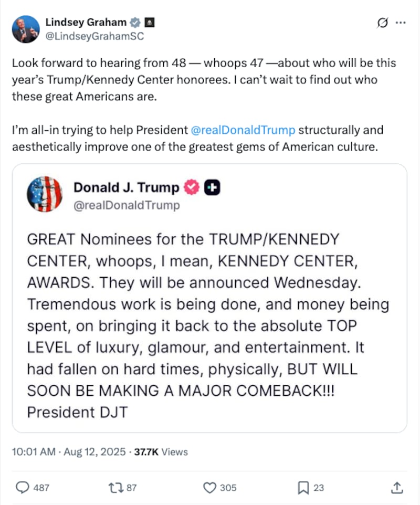Bookmark this tweet

[303, 488]
